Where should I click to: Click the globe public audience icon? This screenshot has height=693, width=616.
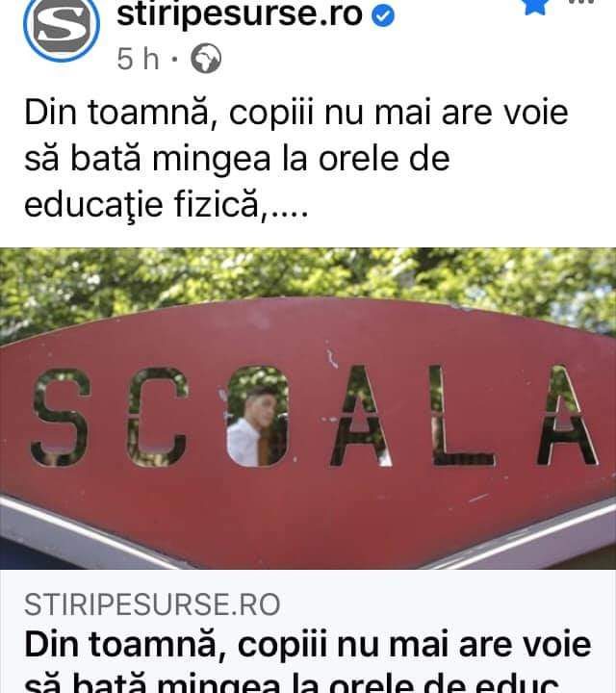206,59
